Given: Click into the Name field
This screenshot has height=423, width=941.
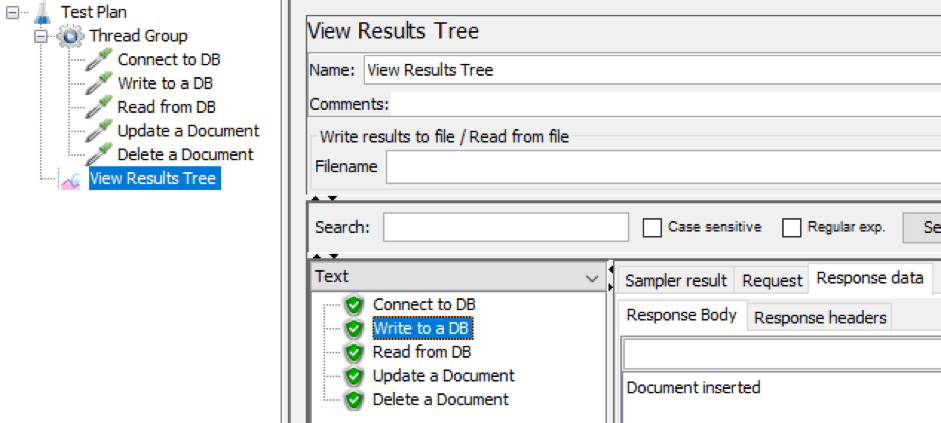Looking at the screenshot, I should (652, 70).
